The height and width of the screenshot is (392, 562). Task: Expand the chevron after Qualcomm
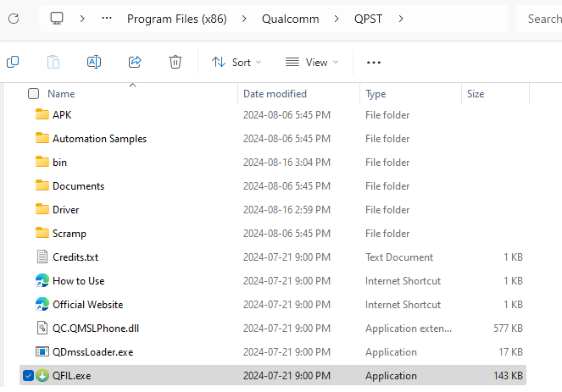337,19
